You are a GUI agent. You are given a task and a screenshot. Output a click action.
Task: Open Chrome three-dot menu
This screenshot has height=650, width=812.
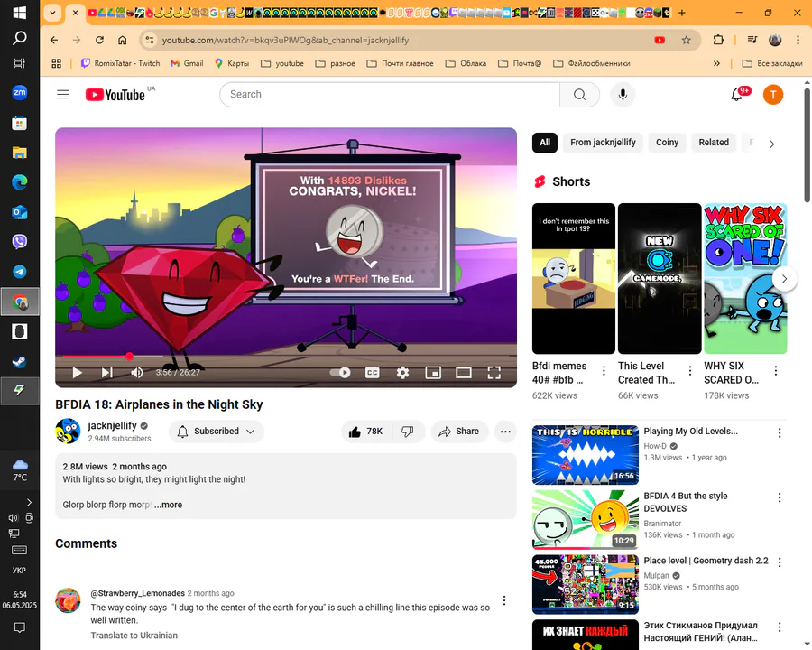point(798,40)
